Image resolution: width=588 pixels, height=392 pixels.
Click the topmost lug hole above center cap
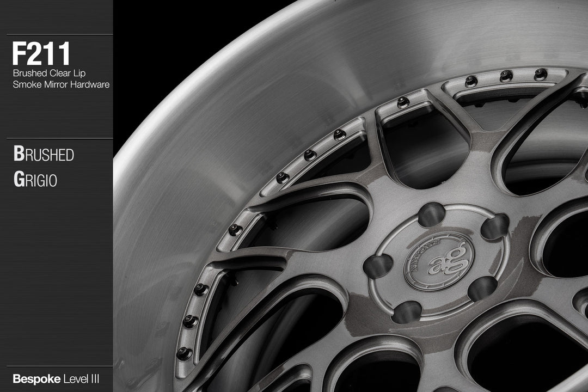(x=431, y=214)
